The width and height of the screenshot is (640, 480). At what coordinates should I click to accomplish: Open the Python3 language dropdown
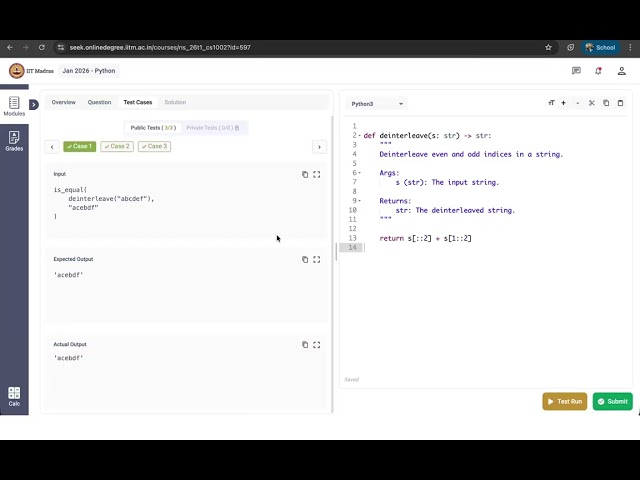click(x=376, y=104)
